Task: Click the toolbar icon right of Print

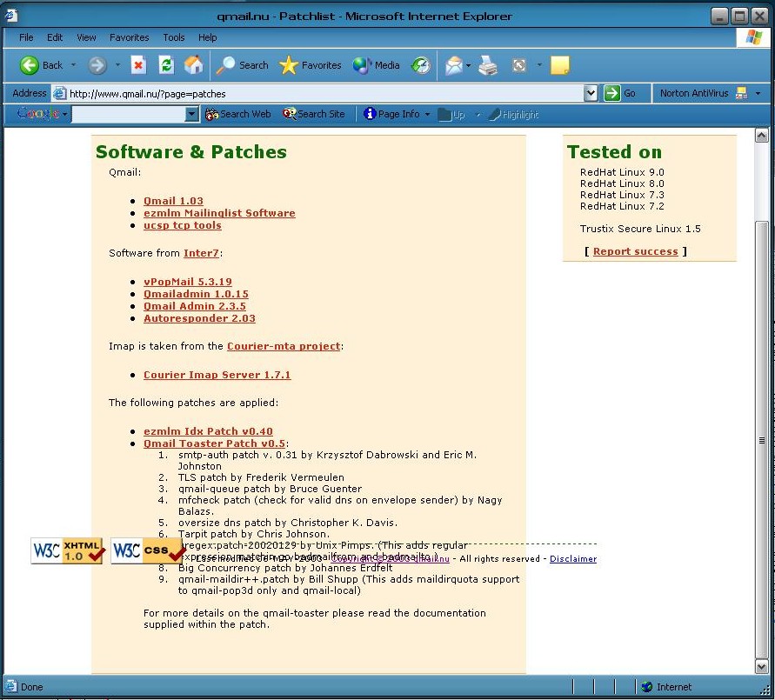Action: tap(519, 65)
